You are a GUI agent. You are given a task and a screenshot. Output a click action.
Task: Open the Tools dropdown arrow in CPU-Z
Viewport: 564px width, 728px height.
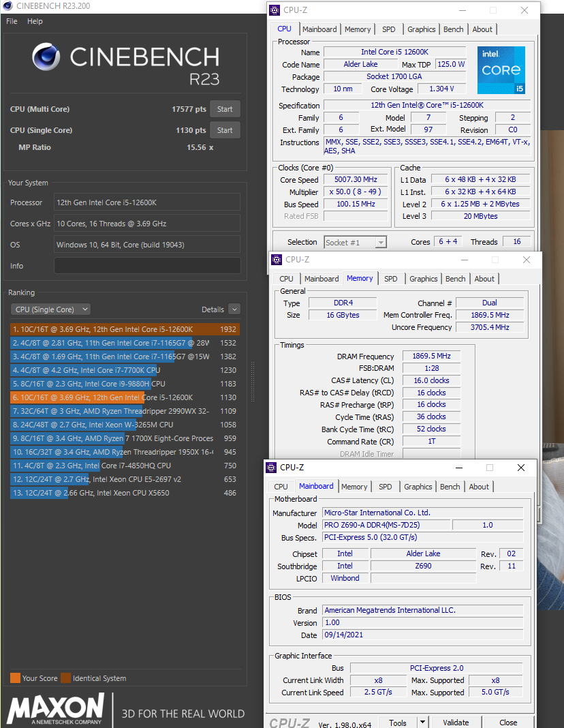pyautogui.click(x=422, y=722)
